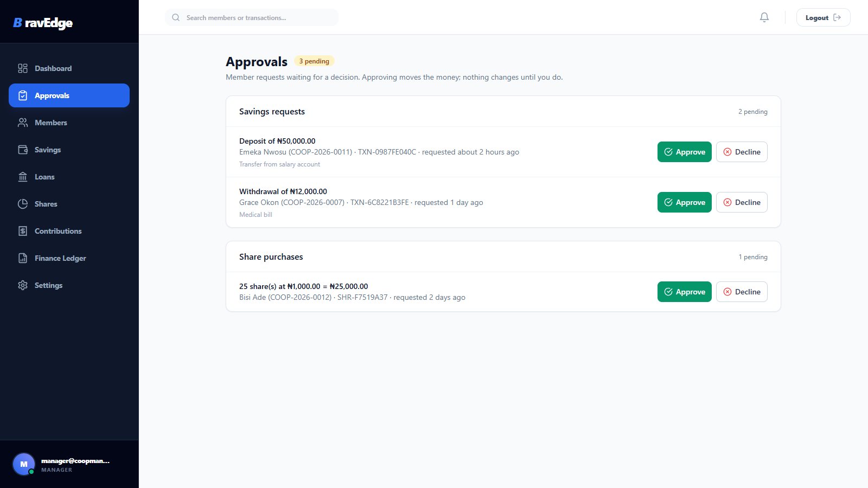Decline Emeka Nwosu's ₦50,000 deposit
Image resolution: width=868 pixels, height=488 pixels.
click(x=742, y=152)
